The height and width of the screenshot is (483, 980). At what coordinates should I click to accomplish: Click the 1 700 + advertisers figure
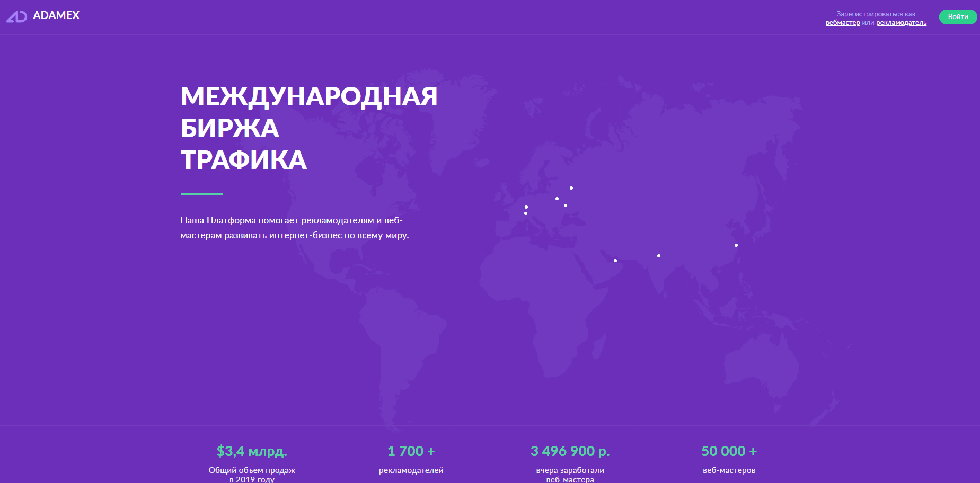point(411,451)
